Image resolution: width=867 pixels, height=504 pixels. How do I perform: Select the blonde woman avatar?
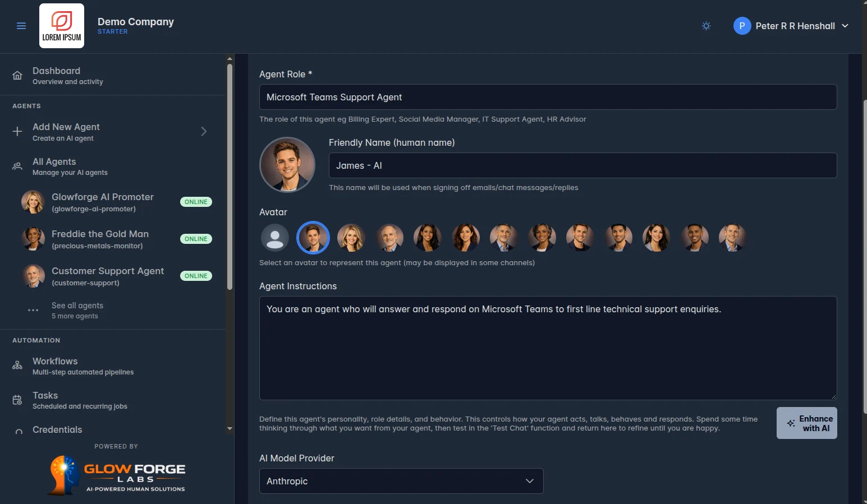click(x=351, y=238)
